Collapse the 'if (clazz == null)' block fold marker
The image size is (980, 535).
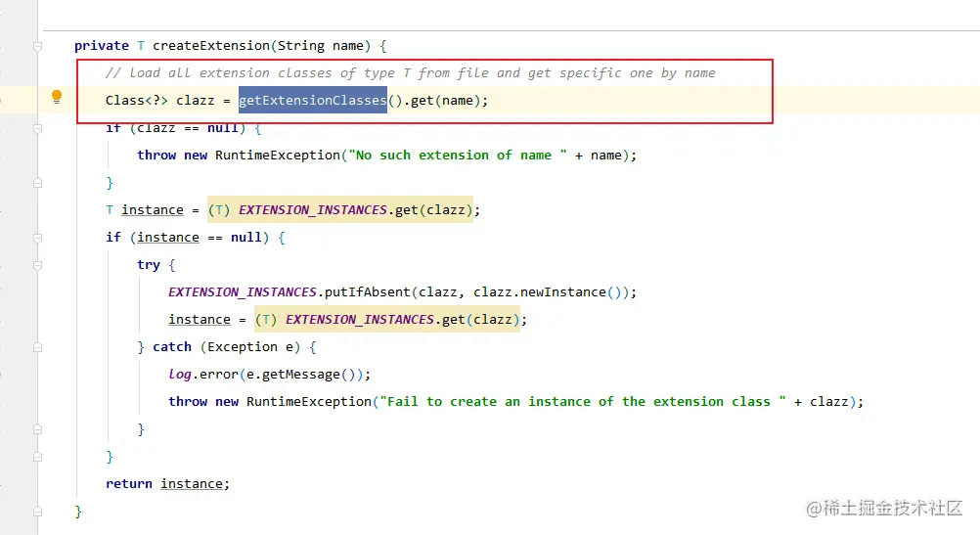pyautogui.click(x=37, y=128)
